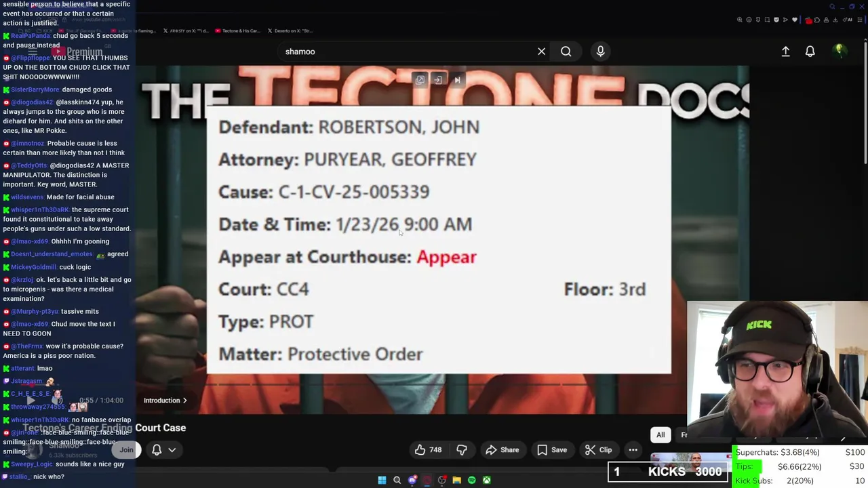Expand the Introduction chapter chevron
This screenshot has width=868, height=488.
click(x=184, y=401)
